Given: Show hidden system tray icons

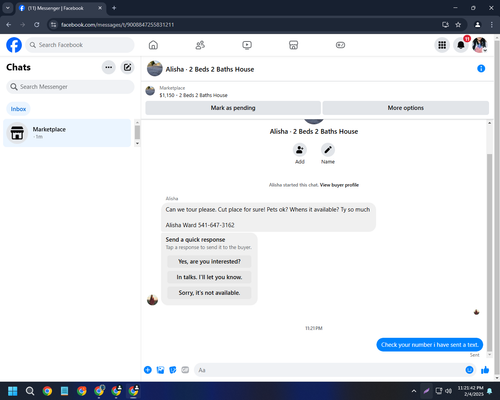Looking at the screenshot, I should (414, 391).
